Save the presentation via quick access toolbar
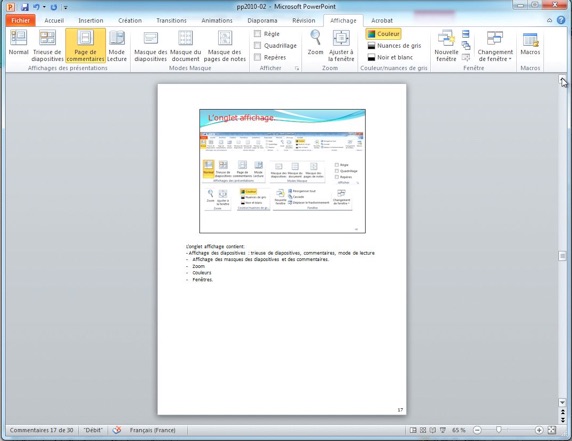The width and height of the screenshot is (572, 441). point(24,7)
